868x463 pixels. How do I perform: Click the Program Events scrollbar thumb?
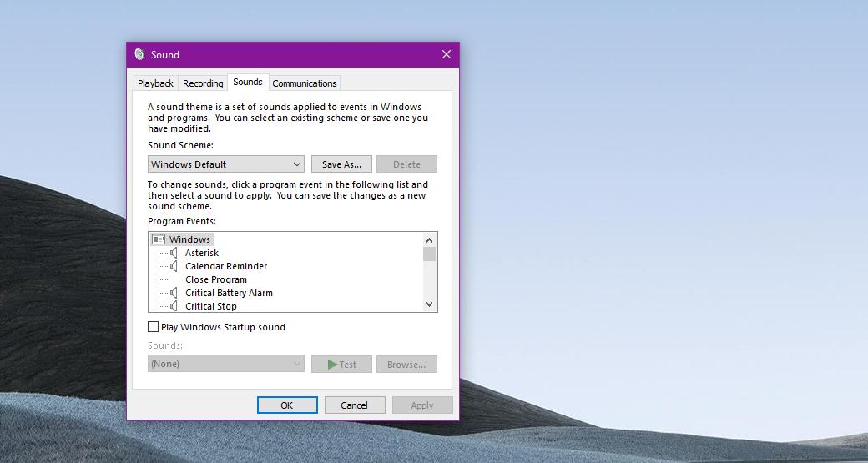click(430, 254)
